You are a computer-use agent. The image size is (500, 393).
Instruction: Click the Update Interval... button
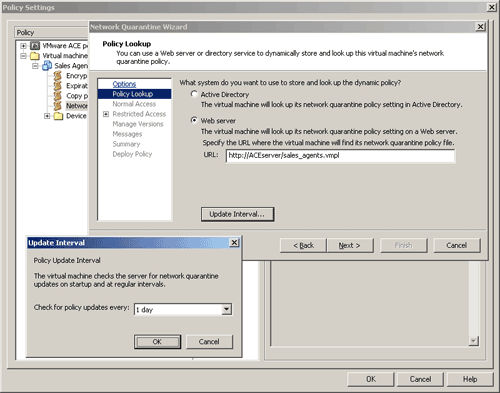point(237,214)
